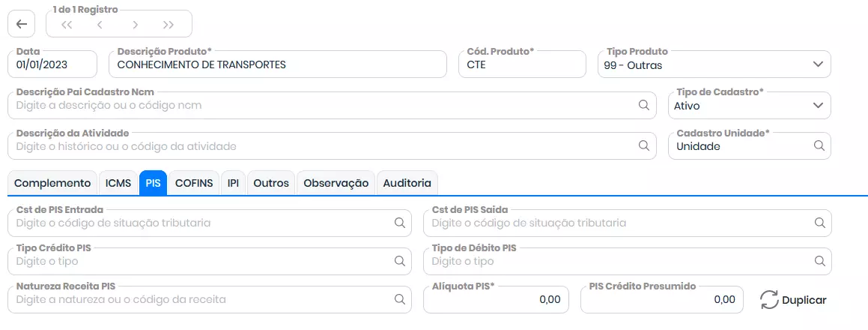Focus the Cst de PIS Saída input
Image resolution: width=868 pixels, height=330 pixels.
point(627,223)
